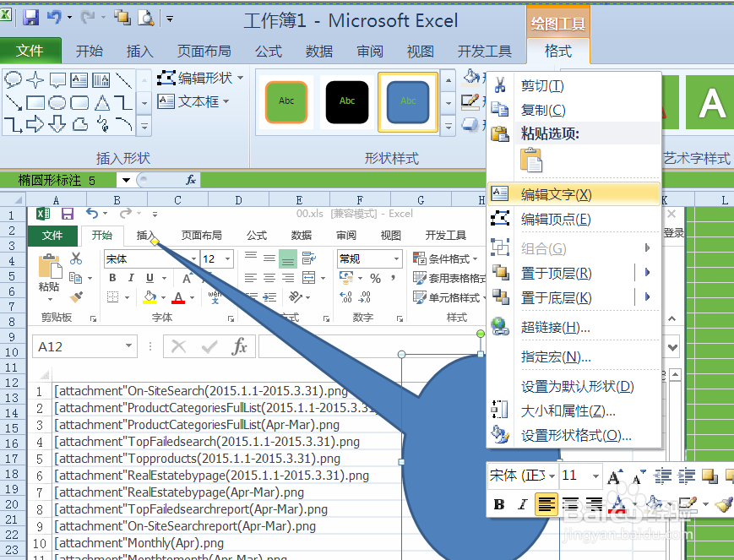
Task: Toggle center text alignment in mini toolbar
Action: pyautogui.click(x=570, y=504)
